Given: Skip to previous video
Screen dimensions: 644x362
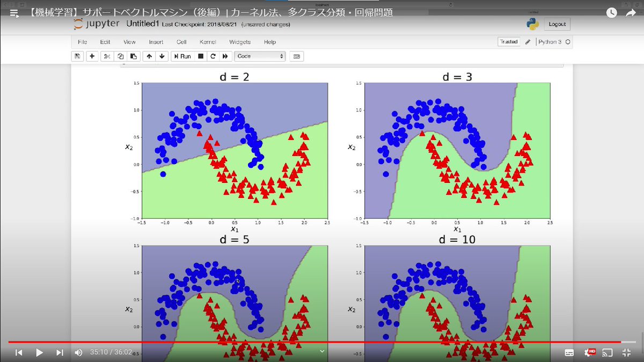Looking at the screenshot, I should tap(19, 352).
